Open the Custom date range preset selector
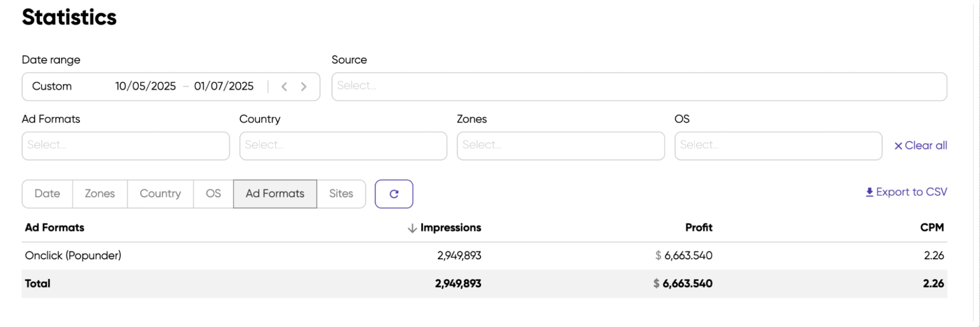980x327 pixels. click(x=52, y=86)
